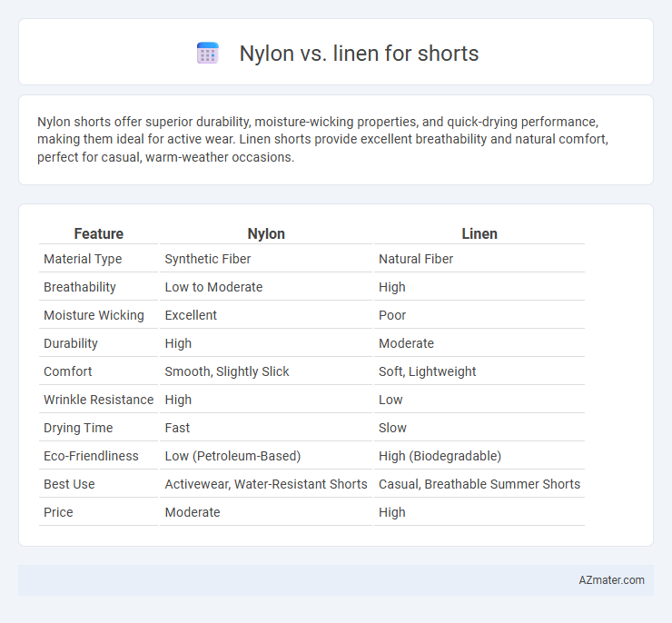Viewport: 672px width, 623px height.
Task: Select the 'Synthetic Fiber' cell
Action: (208, 259)
